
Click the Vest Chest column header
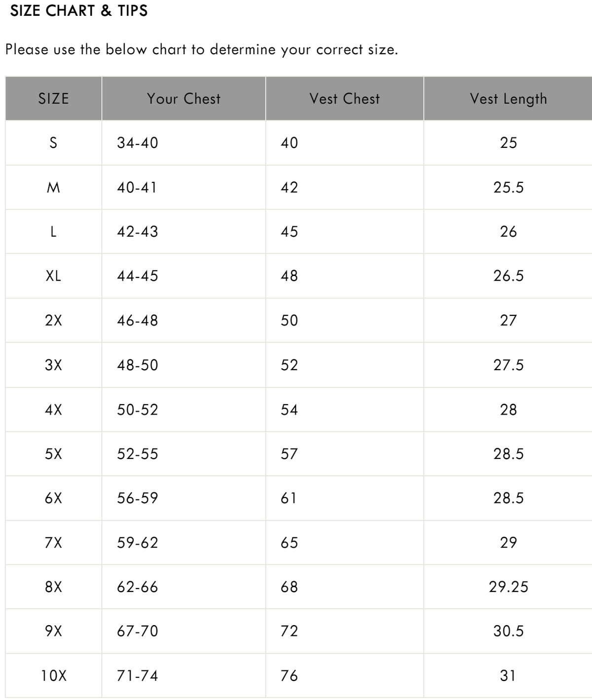coord(344,99)
